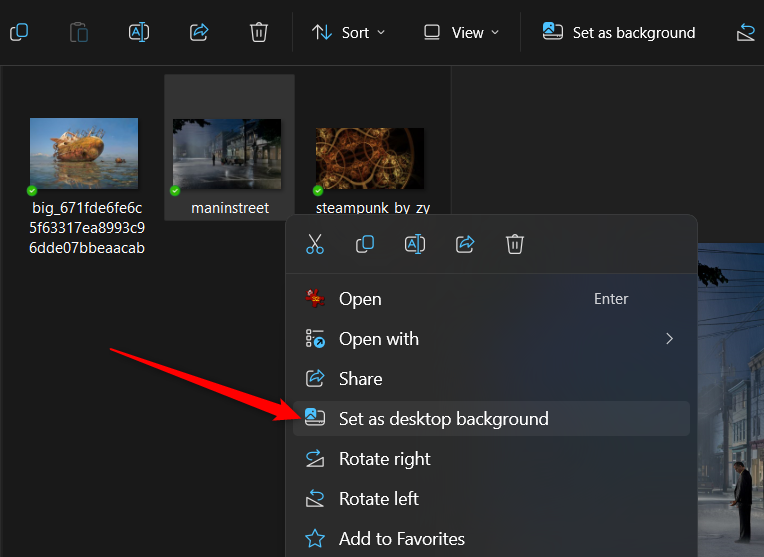Click the Delete trash icon in context menu
Screen dimensions: 764x557
coord(515,244)
